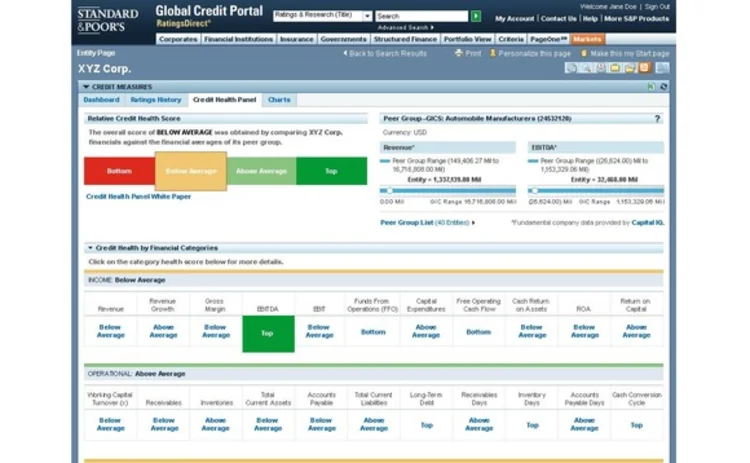Screen dimensions: 750x463
Task: Open the Financial Institutions tab
Action: (238, 39)
